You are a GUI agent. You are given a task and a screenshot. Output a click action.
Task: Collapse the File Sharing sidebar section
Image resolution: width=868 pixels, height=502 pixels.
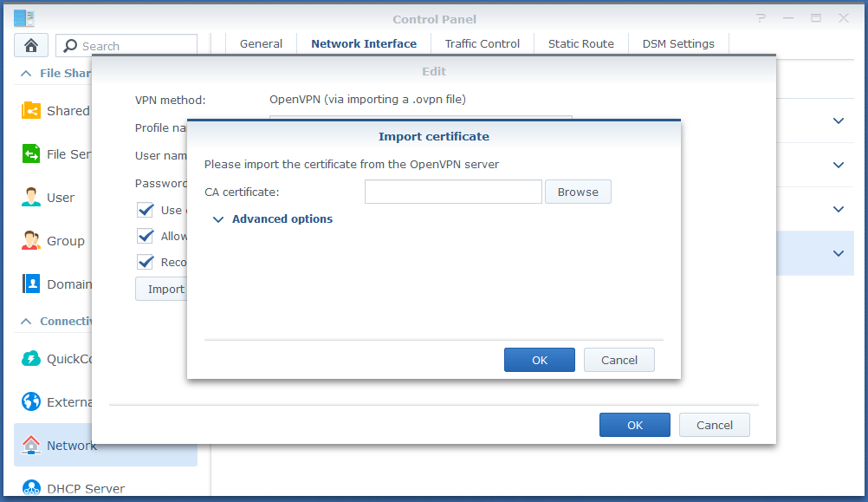(x=24, y=74)
